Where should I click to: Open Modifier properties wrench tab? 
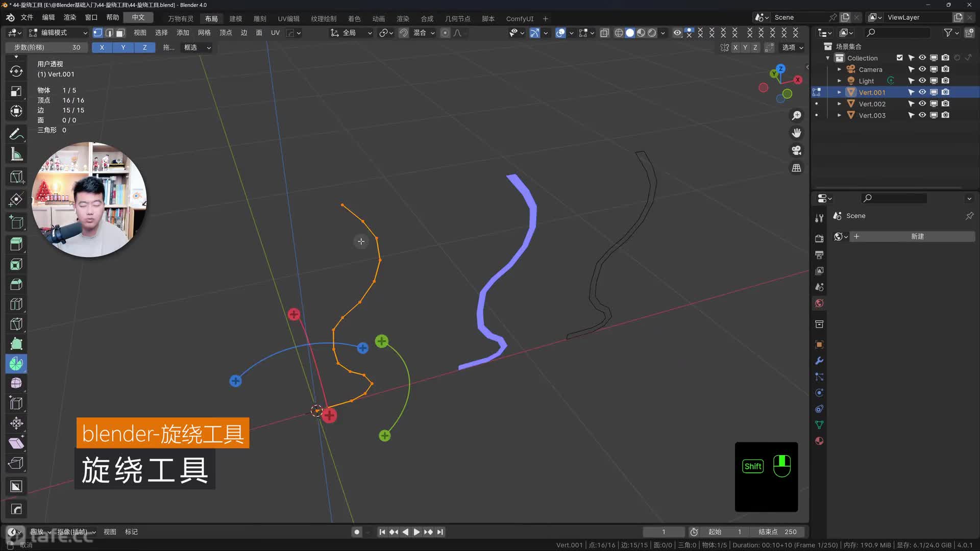[819, 361]
